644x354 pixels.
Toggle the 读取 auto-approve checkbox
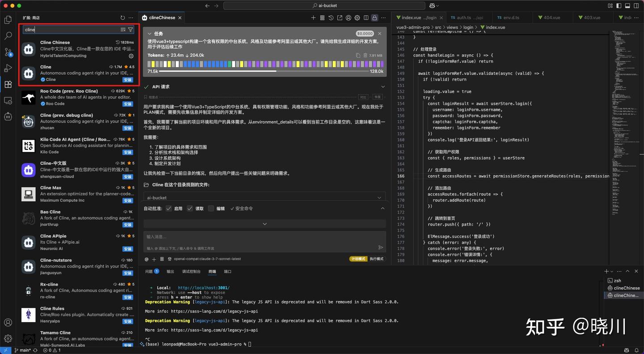pos(190,209)
